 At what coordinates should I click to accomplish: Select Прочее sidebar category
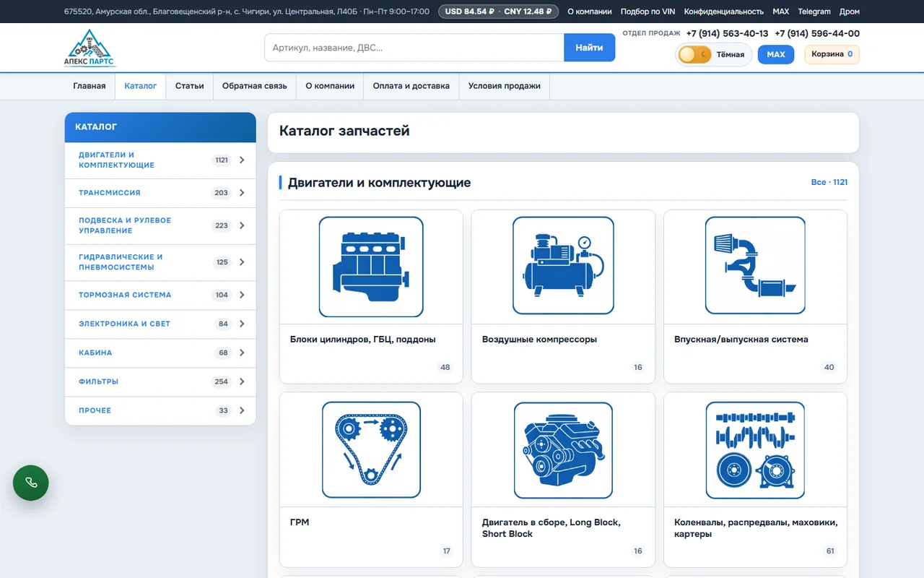(x=160, y=410)
